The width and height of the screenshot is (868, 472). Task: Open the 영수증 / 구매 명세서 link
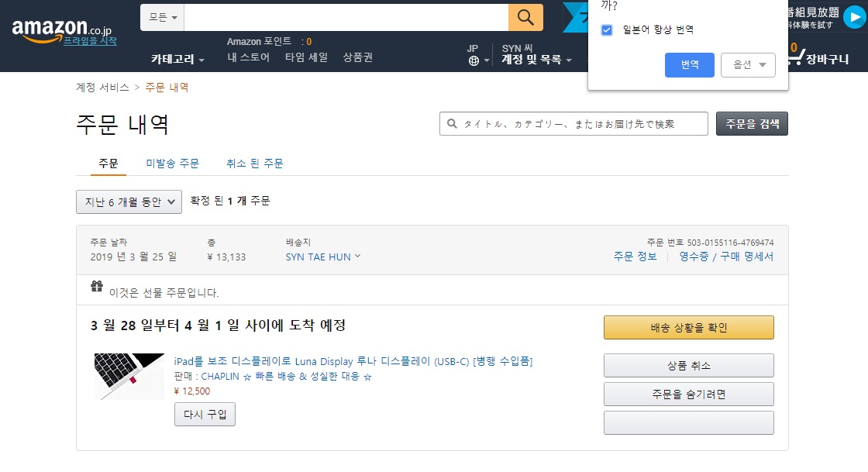tap(726, 257)
